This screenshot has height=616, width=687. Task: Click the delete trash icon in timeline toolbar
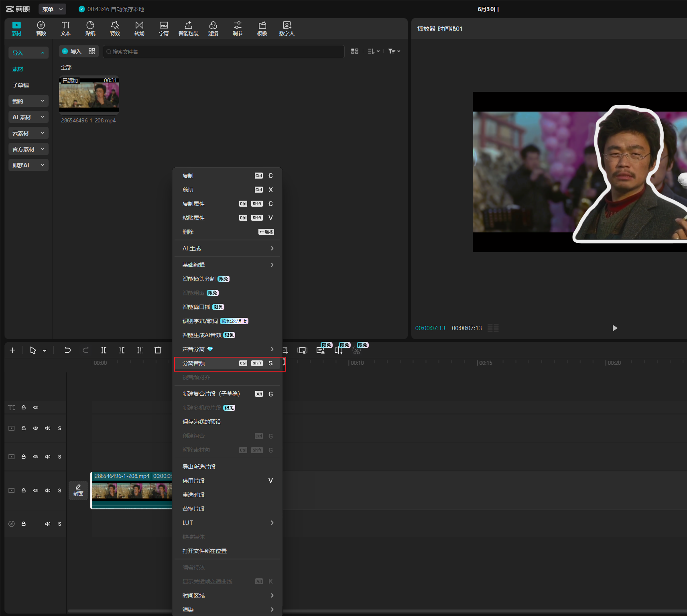[x=158, y=350]
